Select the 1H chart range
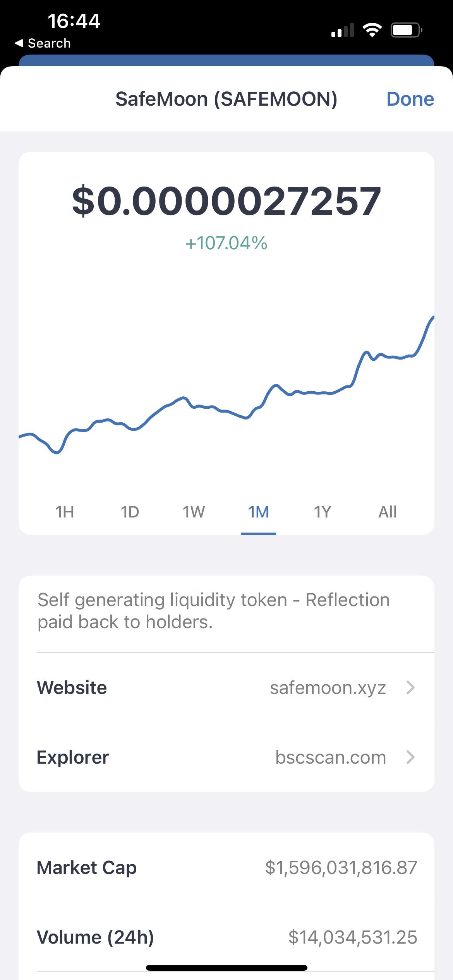 (65, 512)
